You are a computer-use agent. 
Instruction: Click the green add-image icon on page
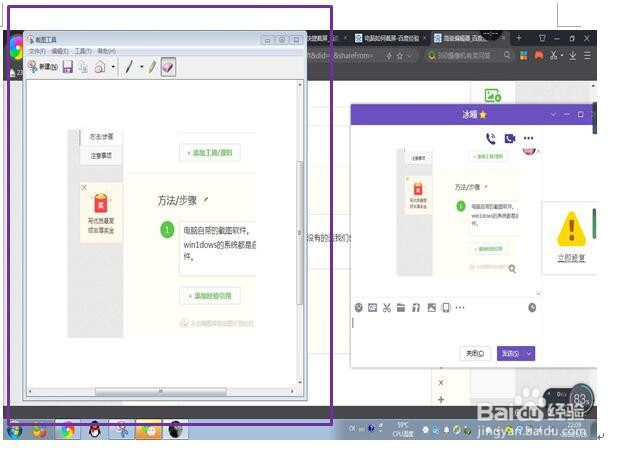point(493,95)
